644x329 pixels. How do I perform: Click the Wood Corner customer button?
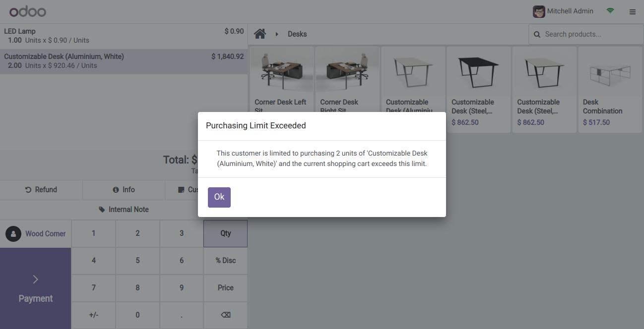pos(36,234)
